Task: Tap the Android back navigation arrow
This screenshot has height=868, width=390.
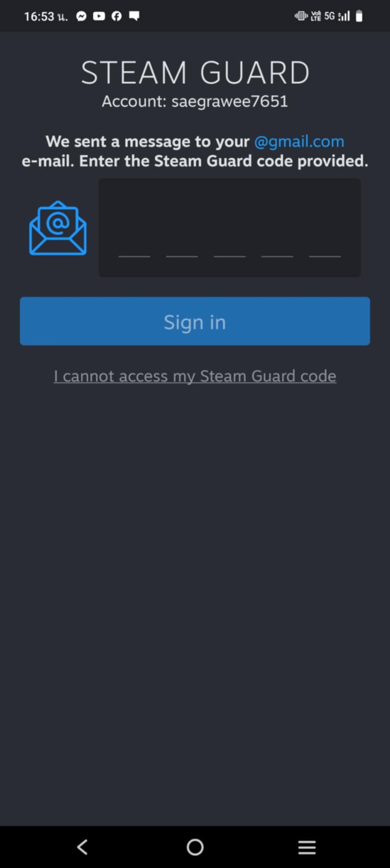Action: pos(83,847)
